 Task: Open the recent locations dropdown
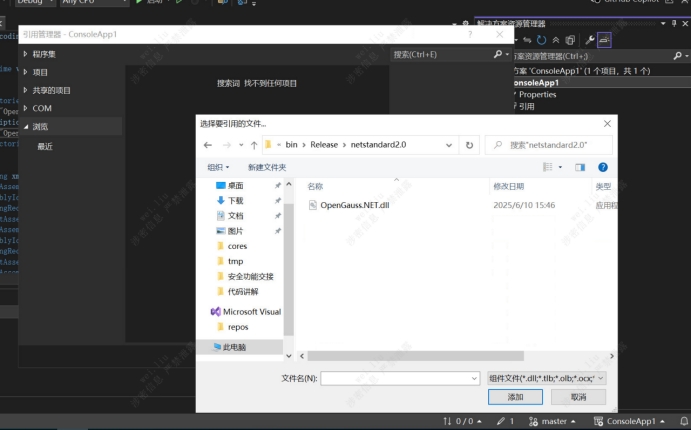pos(241,145)
